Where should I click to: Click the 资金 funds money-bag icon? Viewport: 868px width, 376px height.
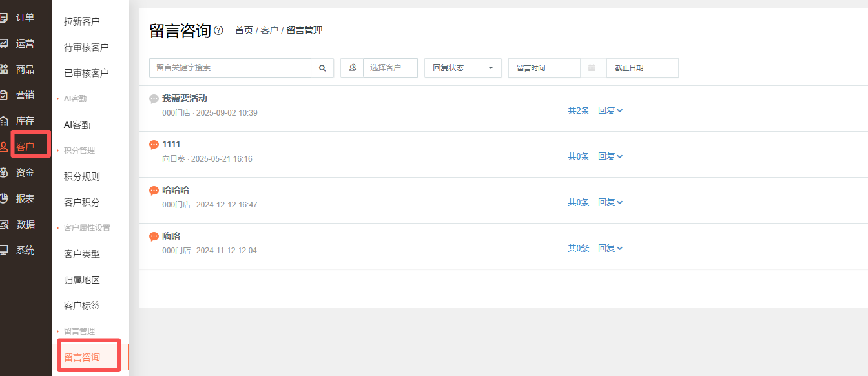(4, 172)
